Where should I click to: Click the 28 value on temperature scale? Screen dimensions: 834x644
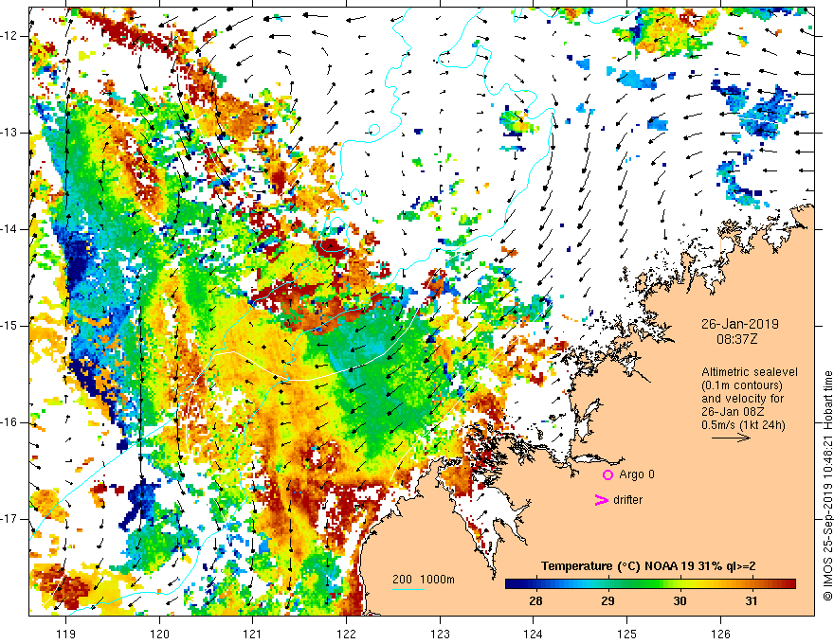(535, 601)
